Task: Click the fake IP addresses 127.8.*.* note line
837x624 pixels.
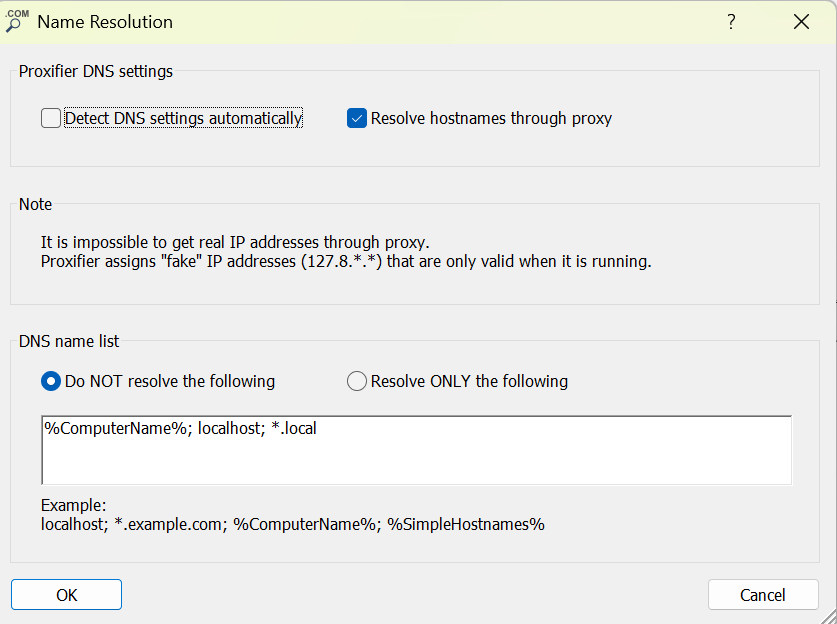Action: pos(346,262)
